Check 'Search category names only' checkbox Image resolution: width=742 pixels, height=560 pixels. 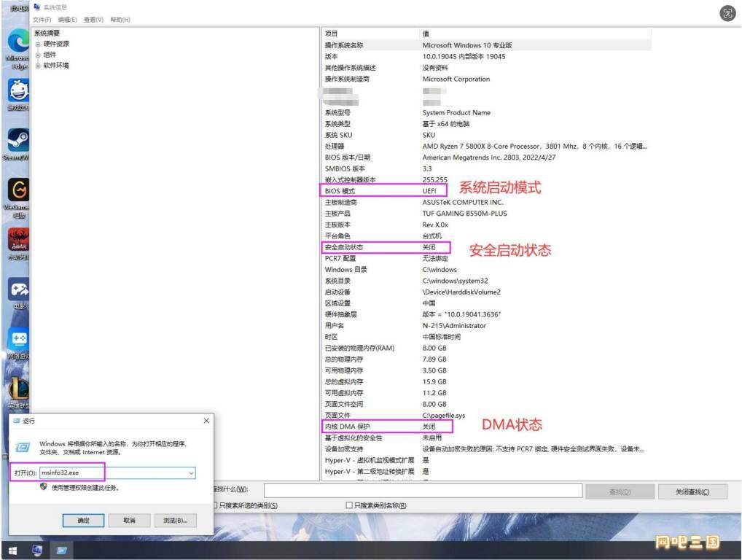(348, 505)
